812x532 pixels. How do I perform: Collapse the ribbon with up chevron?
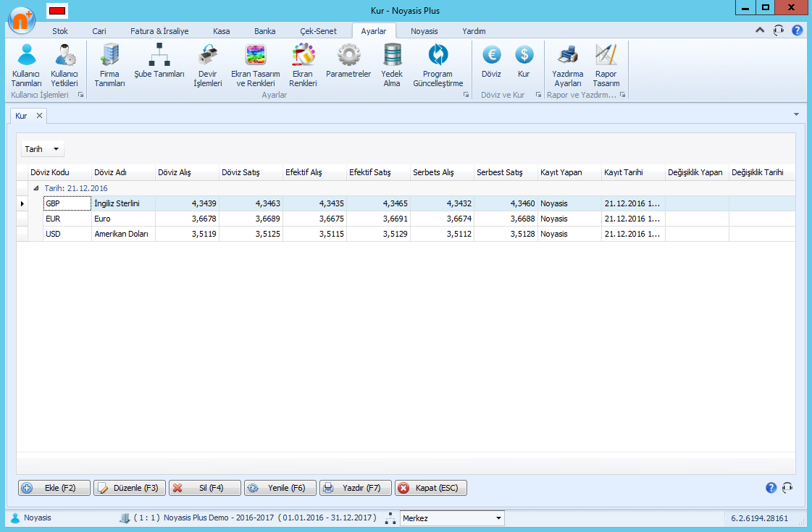760,30
